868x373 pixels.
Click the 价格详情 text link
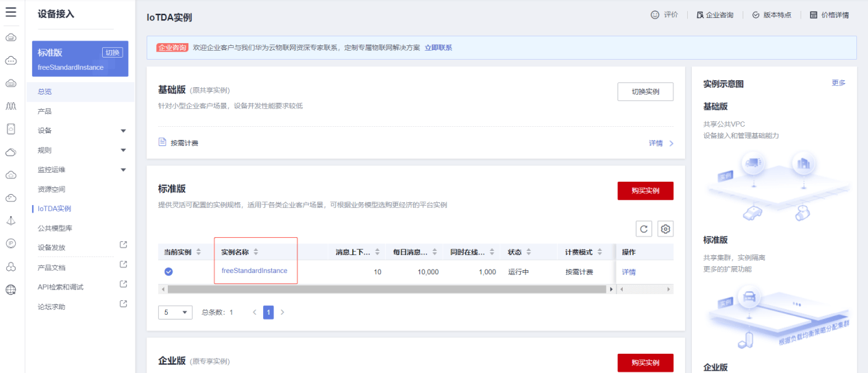click(835, 14)
